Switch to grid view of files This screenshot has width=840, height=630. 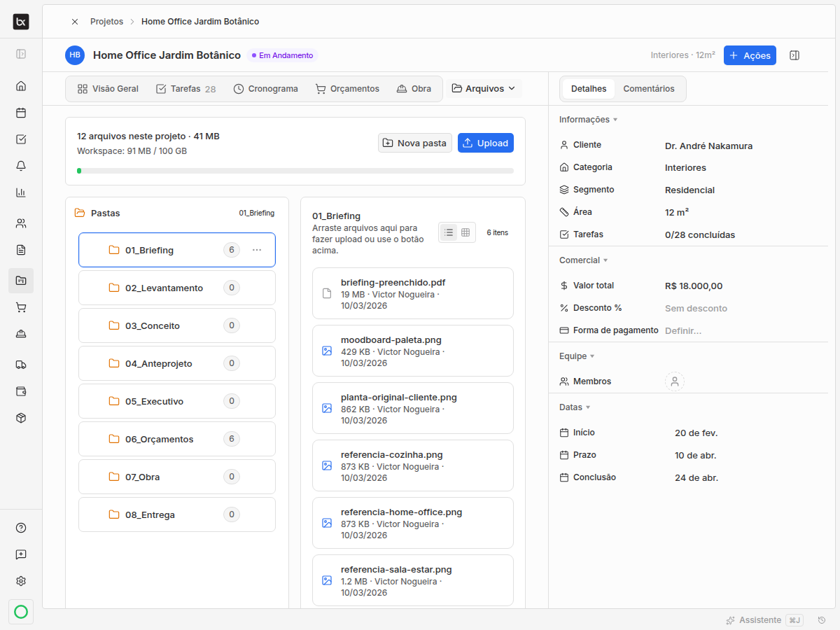point(465,232)
